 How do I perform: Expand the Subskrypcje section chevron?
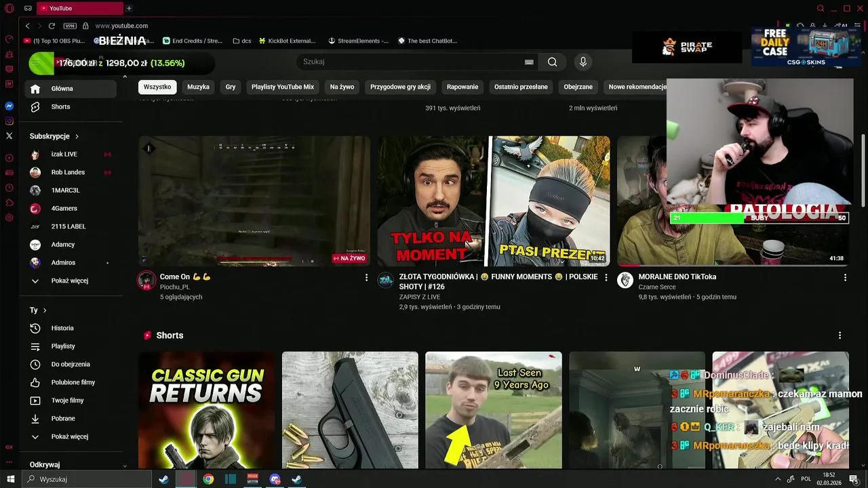click(77, 136)
